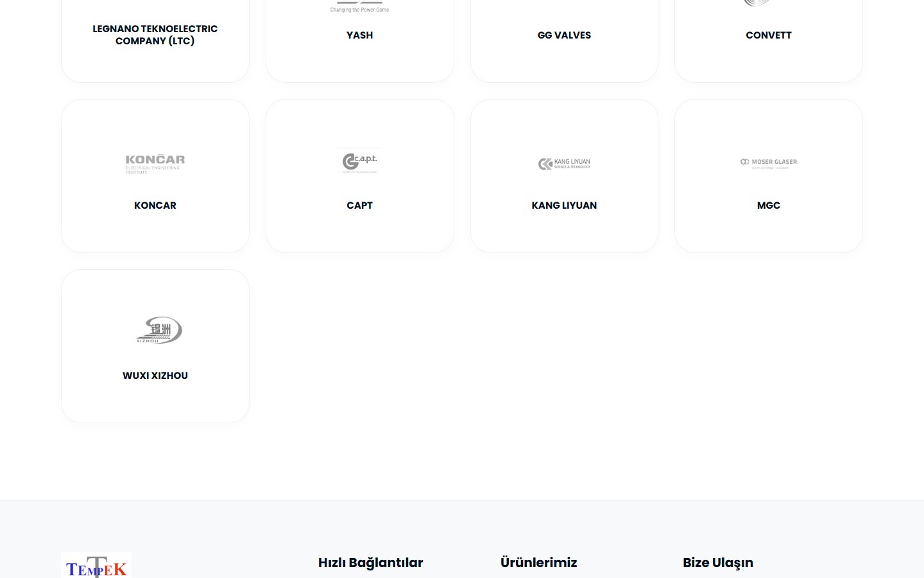Viewport: 924px width, 578px height.
Task: Click the Bize Ulaşın footer heading
Action: (x=718, y=563)
